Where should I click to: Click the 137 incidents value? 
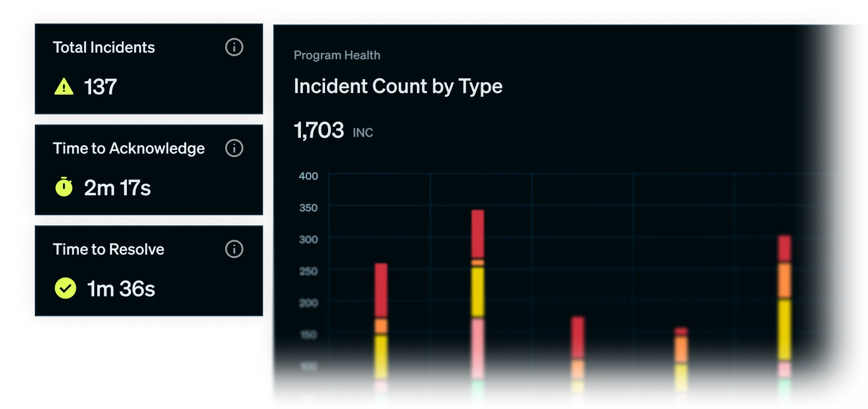pyautogui.click(x=100, y=87)
